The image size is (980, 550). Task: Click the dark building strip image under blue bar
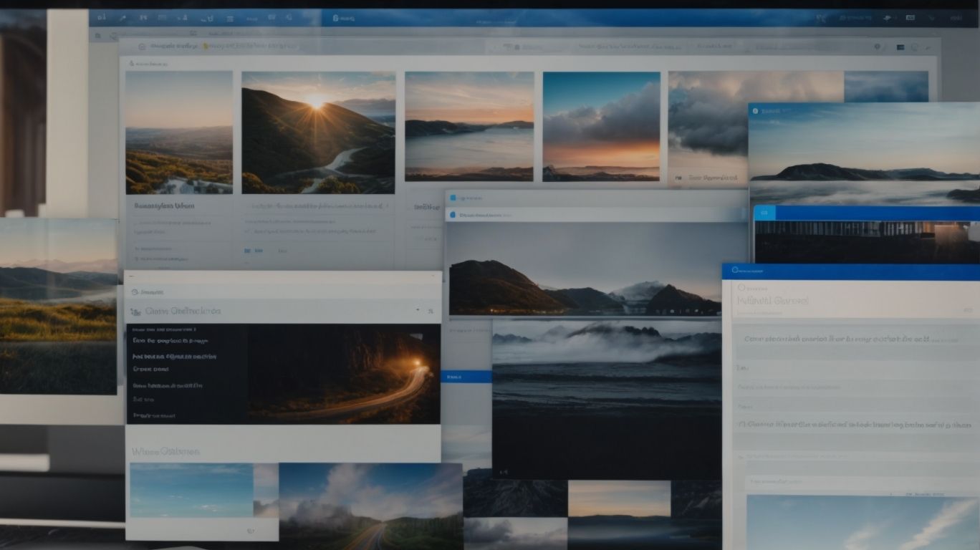click(x=867, y=242)
